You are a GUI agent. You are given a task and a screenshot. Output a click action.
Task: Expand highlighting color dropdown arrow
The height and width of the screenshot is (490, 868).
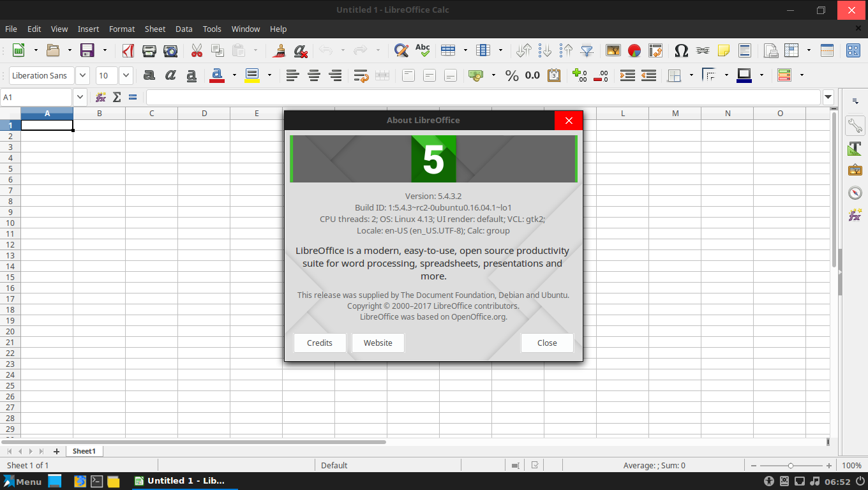[269, 75]
